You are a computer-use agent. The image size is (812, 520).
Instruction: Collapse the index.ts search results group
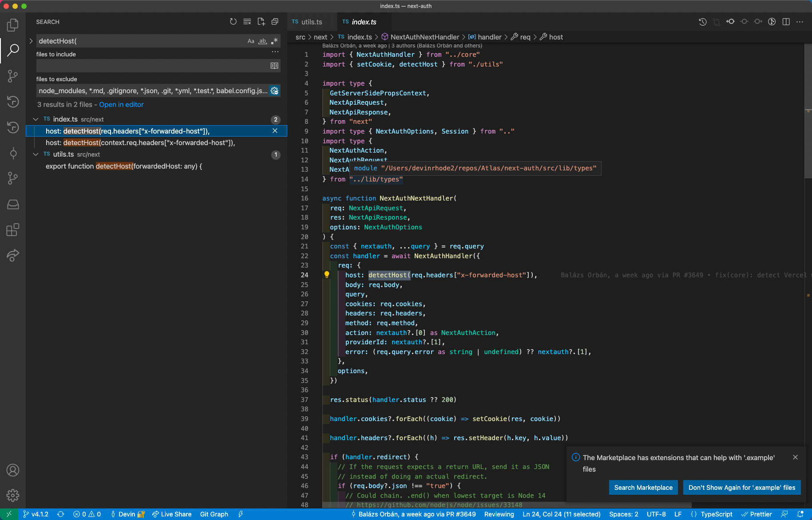tap(36, 119)
